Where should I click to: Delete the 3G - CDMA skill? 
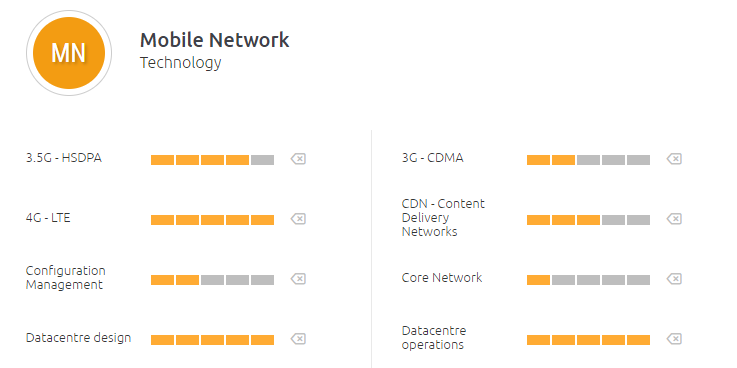tap(674, 159)
